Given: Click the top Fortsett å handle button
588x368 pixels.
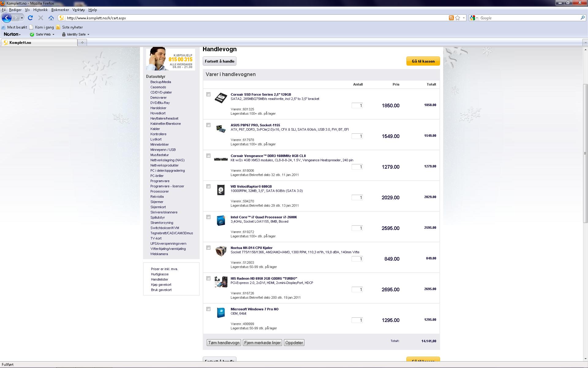Looking at the screenshot, I should [220, 61].
